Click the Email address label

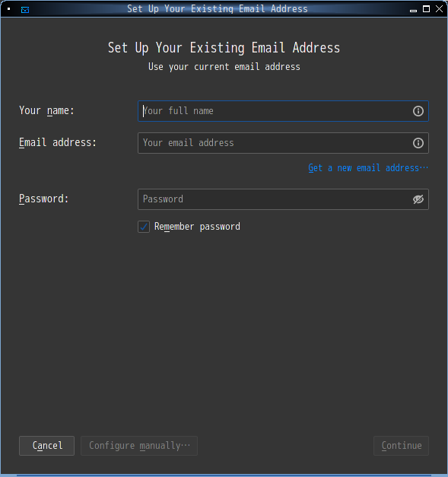(58, 143)
